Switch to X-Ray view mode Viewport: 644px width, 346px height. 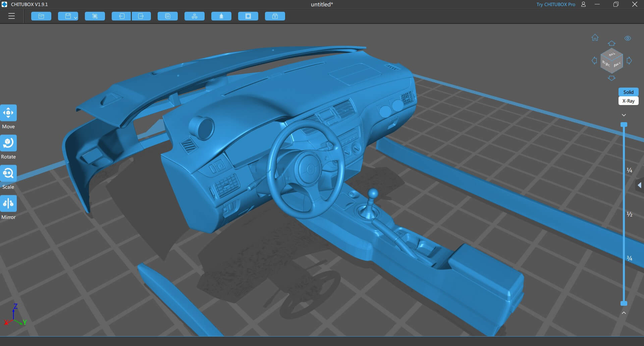(628, 101)
